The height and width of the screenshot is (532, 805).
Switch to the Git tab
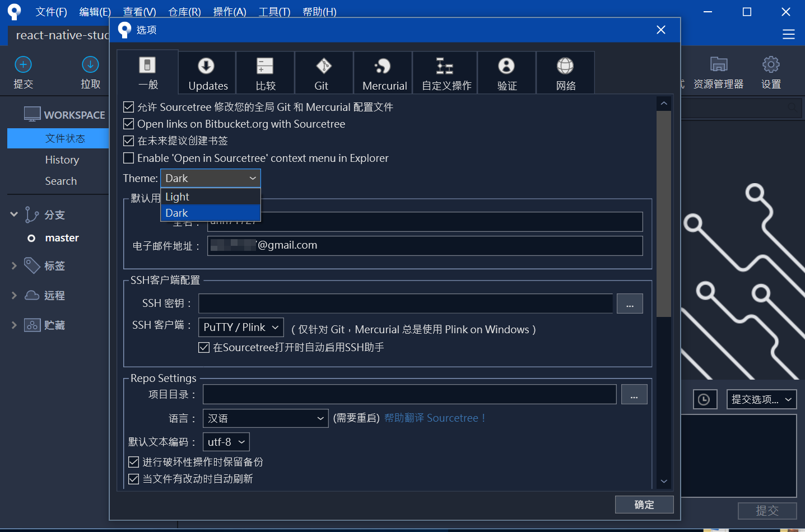click(x=324, y=72)
